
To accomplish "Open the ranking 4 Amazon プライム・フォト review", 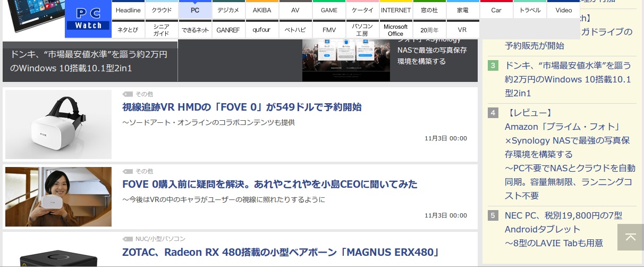I will pos(570,154).
